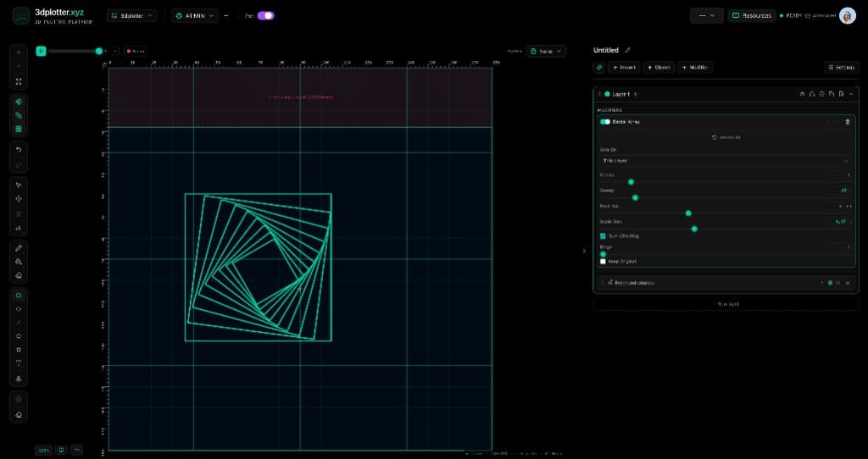Click the redo arrow icon

pyautogui.click(x=19, y=165)
